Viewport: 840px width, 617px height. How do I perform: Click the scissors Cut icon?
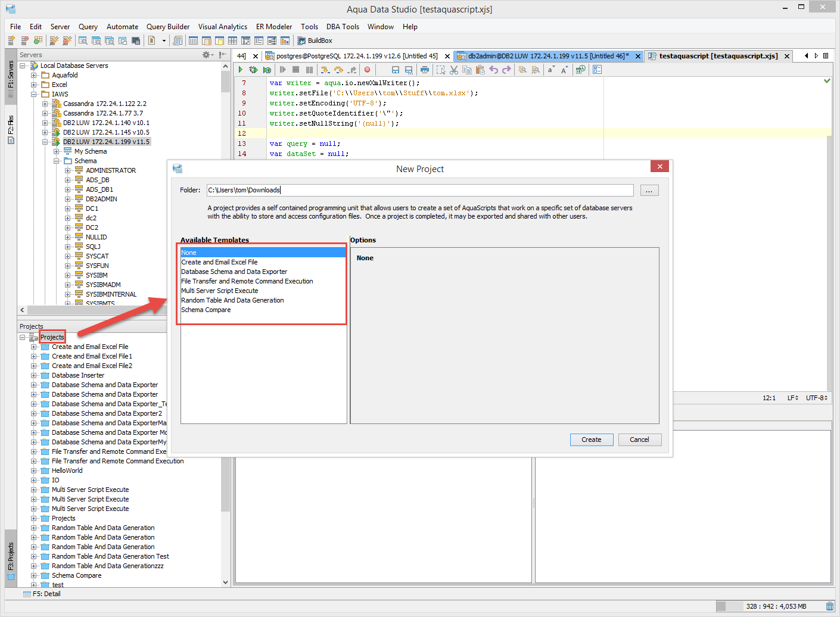click(x=454, y=70)
